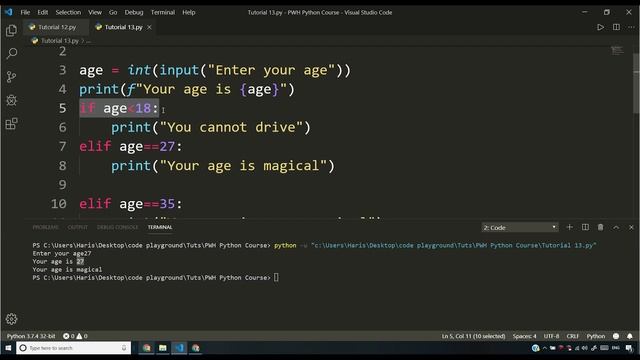Open the Debug view in activity bar

point(11,100)
